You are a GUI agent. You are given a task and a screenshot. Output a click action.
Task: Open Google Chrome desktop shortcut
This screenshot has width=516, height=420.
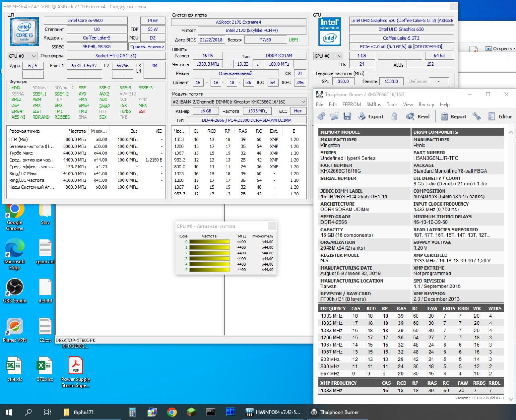15,217
